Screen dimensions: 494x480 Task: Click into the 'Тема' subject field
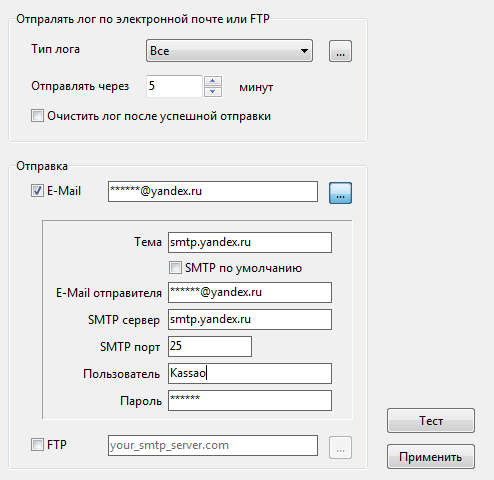pos(250,242)
